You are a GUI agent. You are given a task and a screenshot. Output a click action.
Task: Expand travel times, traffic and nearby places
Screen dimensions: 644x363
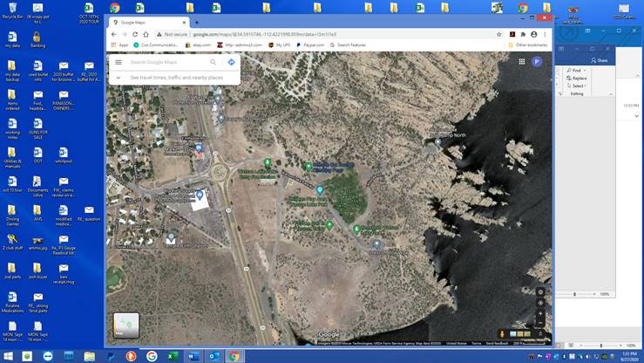(x=119, y=78)
